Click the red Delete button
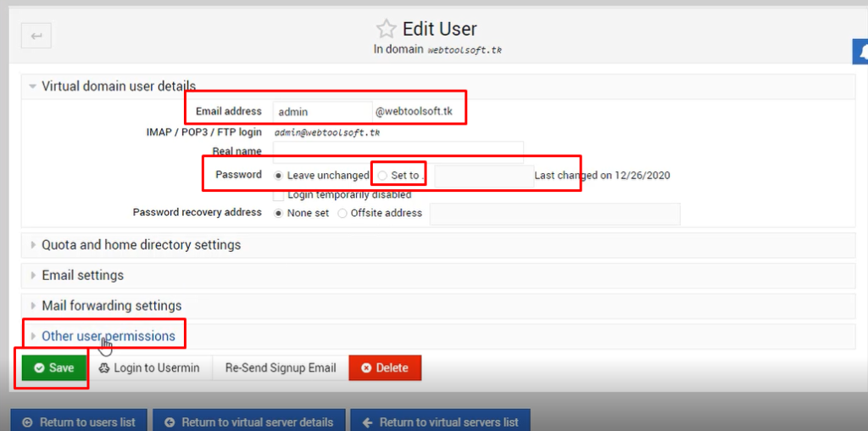This screenshot has width=868, height=431. click(386, 368)
